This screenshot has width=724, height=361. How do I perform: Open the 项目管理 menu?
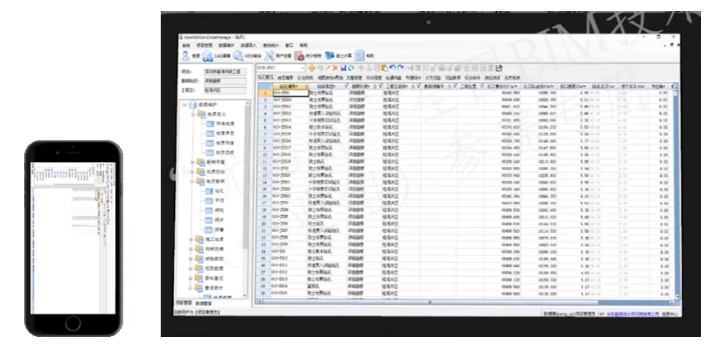[204, 45]
